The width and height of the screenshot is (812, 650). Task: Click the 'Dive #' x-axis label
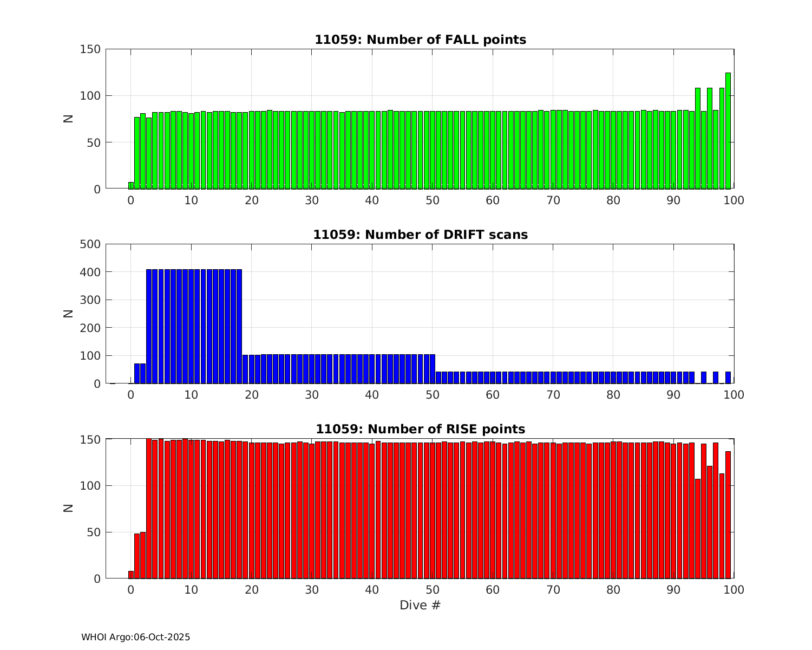pos(420,606)
